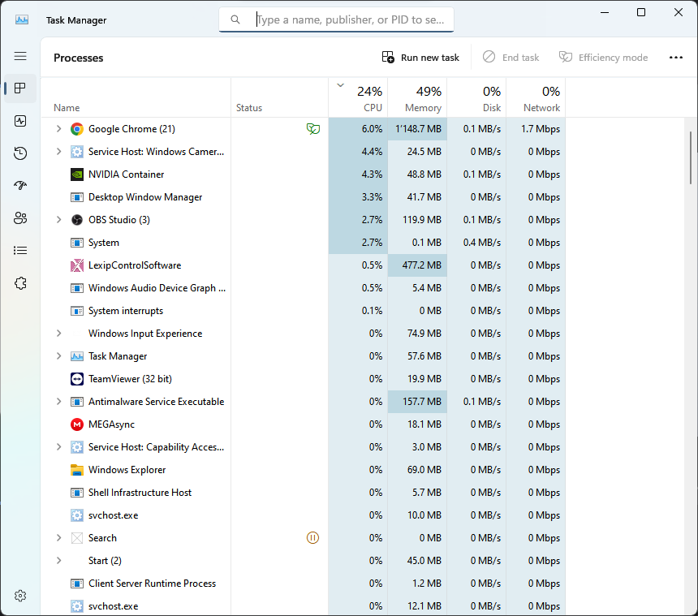Click Chrome's 1'148.7 MB memory value

[419, 129]
